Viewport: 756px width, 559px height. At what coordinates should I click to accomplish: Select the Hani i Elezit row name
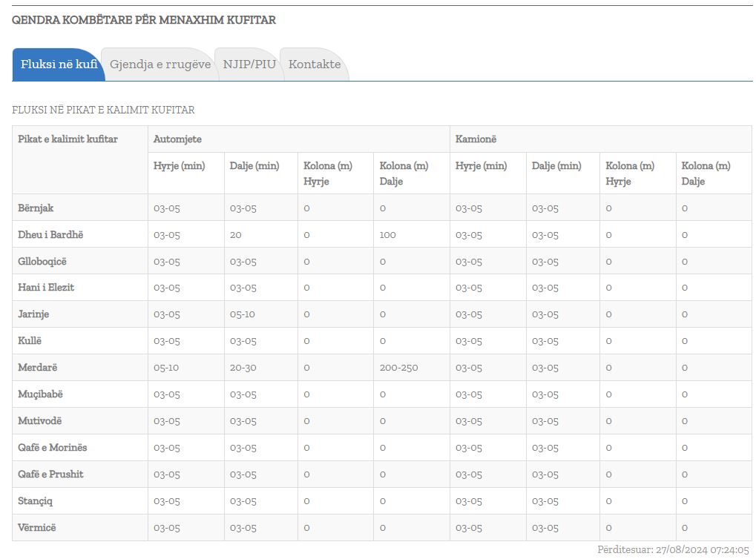pos(46,288)
